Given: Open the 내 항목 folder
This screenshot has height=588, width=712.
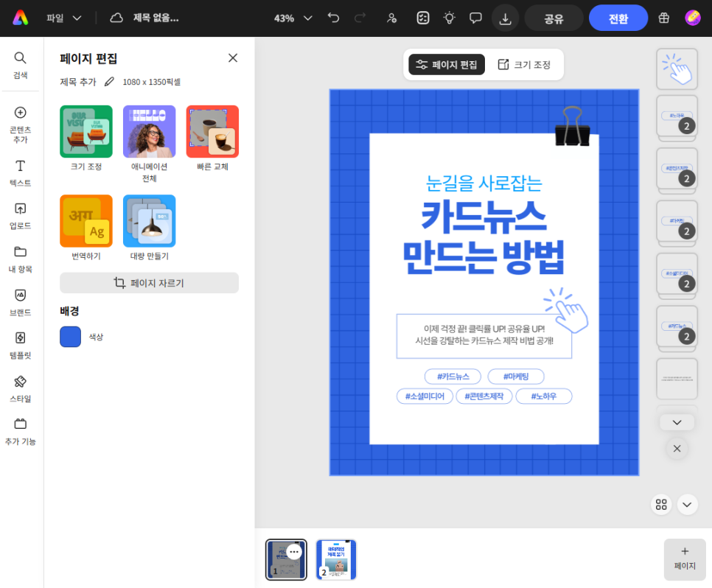Looking at the screenshot, I should point(21,259).
